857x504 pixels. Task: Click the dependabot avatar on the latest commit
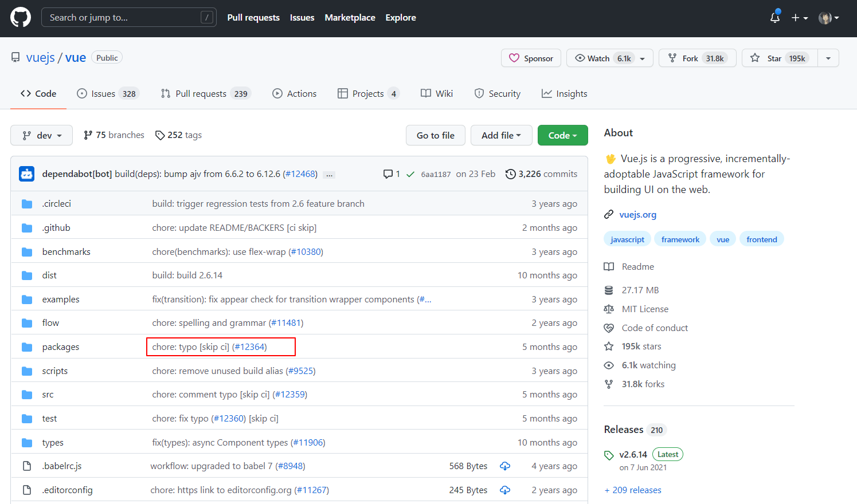[26, 173]
